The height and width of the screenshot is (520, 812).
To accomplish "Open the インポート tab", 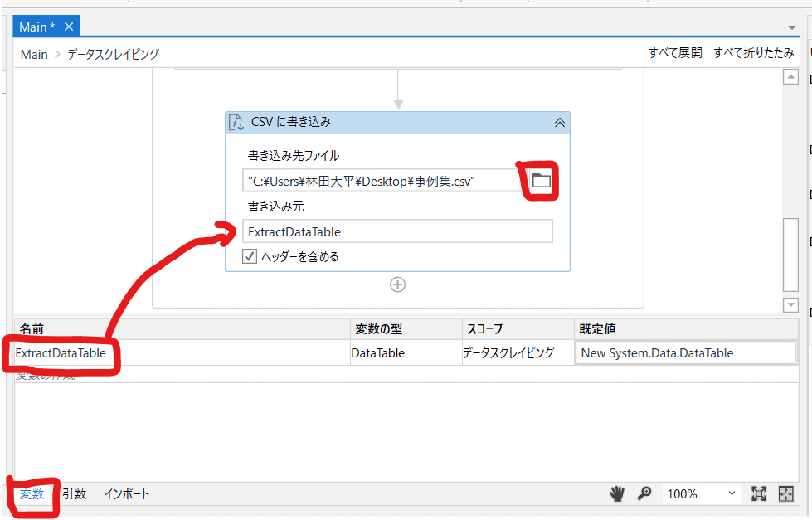I will [x=127, y=493].
